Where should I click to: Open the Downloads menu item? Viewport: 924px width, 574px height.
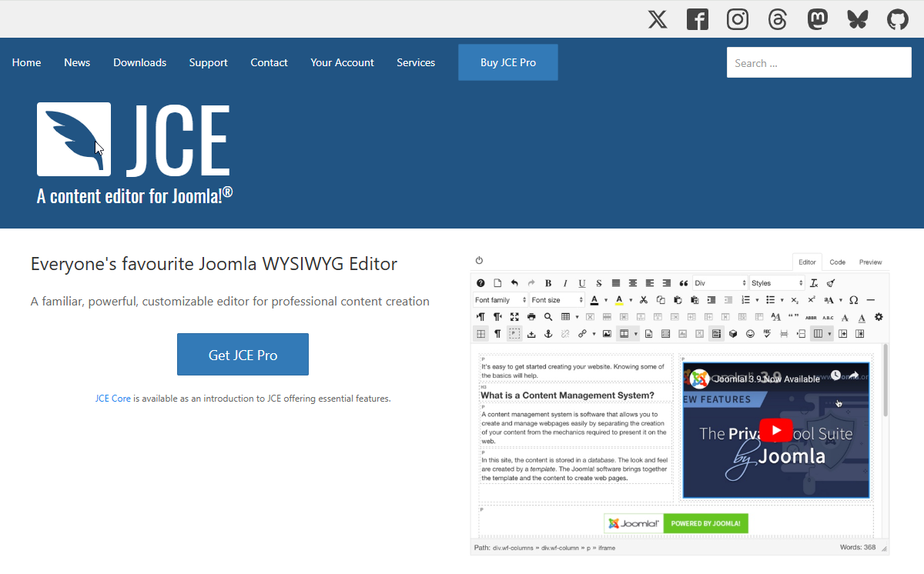pyautogui.click(x=139, y=62)
